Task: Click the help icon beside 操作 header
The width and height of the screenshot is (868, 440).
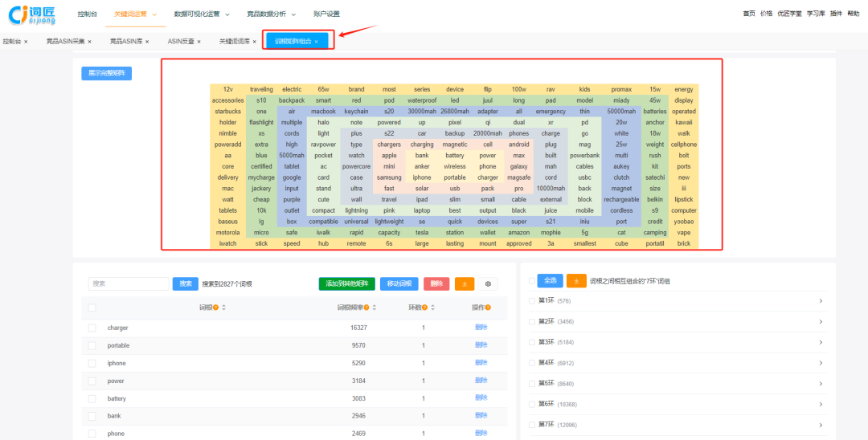Action: (488, 308)
